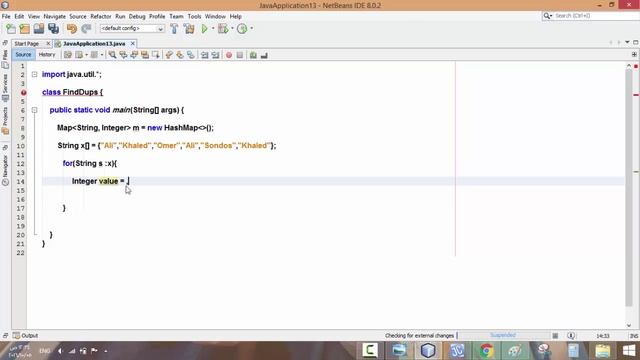Toggle Rectangular Selection in editor toolbar
This screenshot has height=360, width=640.
[x=156, y=55]
